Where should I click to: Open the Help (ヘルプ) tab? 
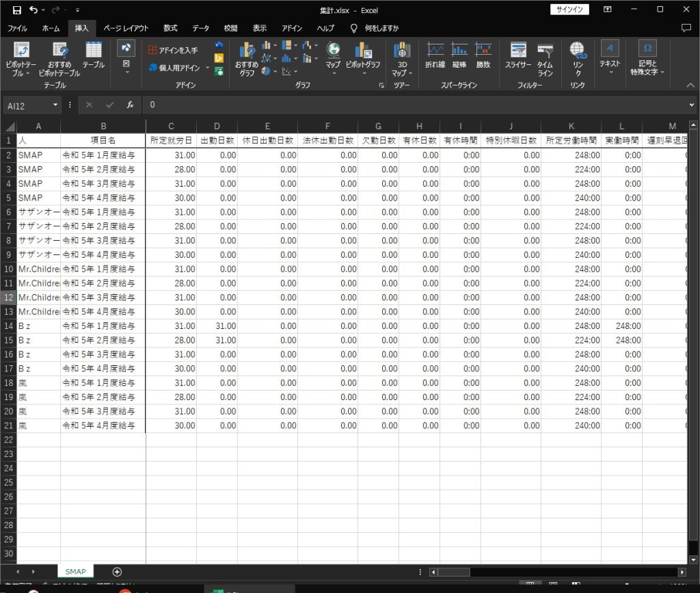(x=325, y=28)
